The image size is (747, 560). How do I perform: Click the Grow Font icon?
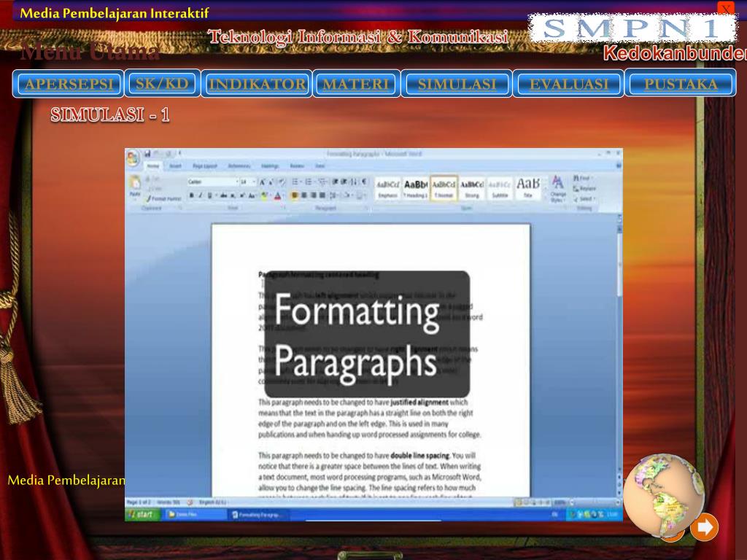[x=262, y=182]
